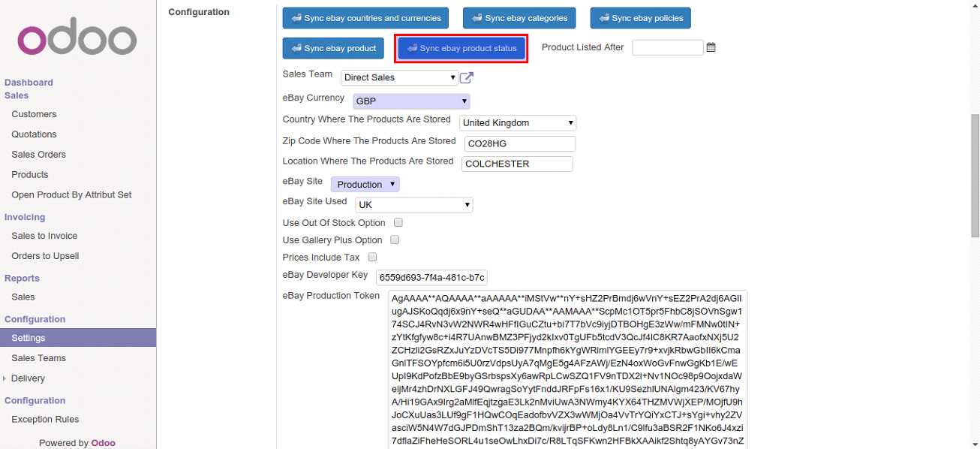Open the Sales Team dropdown
The width and height of the screenshot is (980, 449).
pyautogui.click(x=399, y=77)
